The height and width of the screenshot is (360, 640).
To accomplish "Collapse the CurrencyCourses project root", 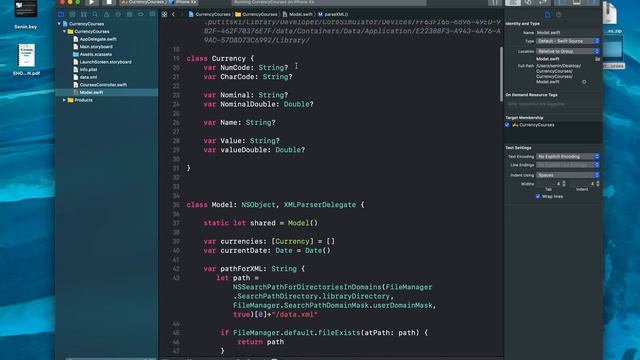I will (59, 24).
